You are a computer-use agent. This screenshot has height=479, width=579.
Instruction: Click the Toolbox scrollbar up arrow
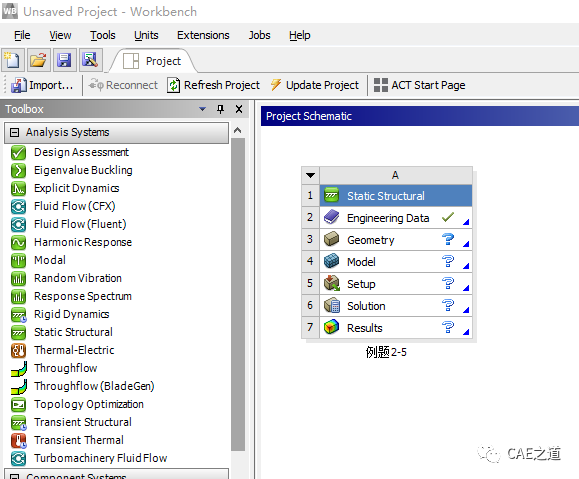click(x=238, y=130)
